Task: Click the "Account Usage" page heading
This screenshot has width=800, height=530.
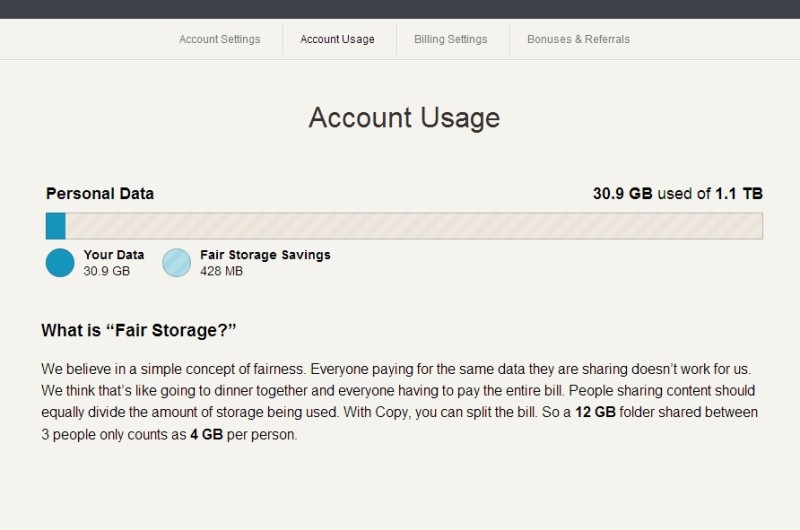Action: point(404,118)
